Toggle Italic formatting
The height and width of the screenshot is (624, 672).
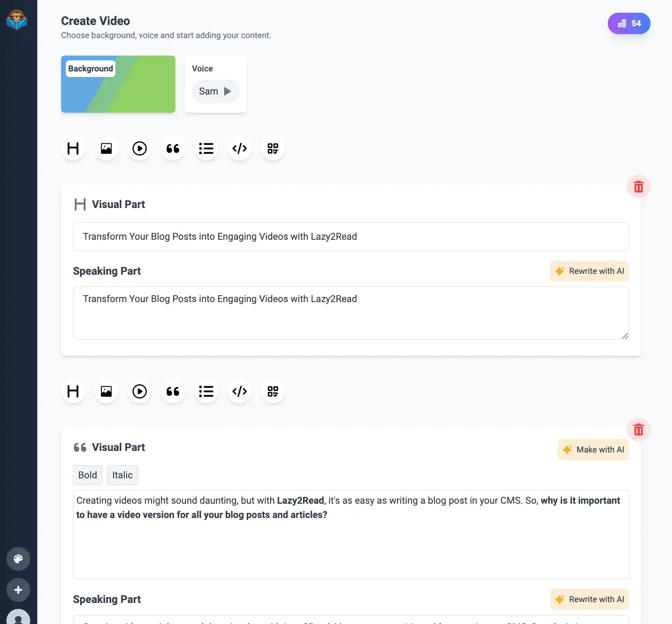coord(123,475)
